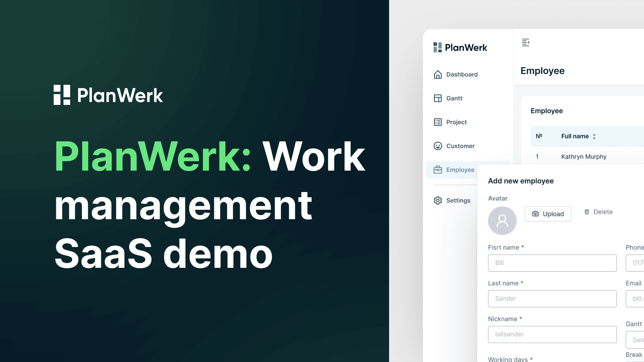Viewport: 644px width, 362px height.
Task: Open the Gantt chart icon in sidebar
Action: point(438,98)
